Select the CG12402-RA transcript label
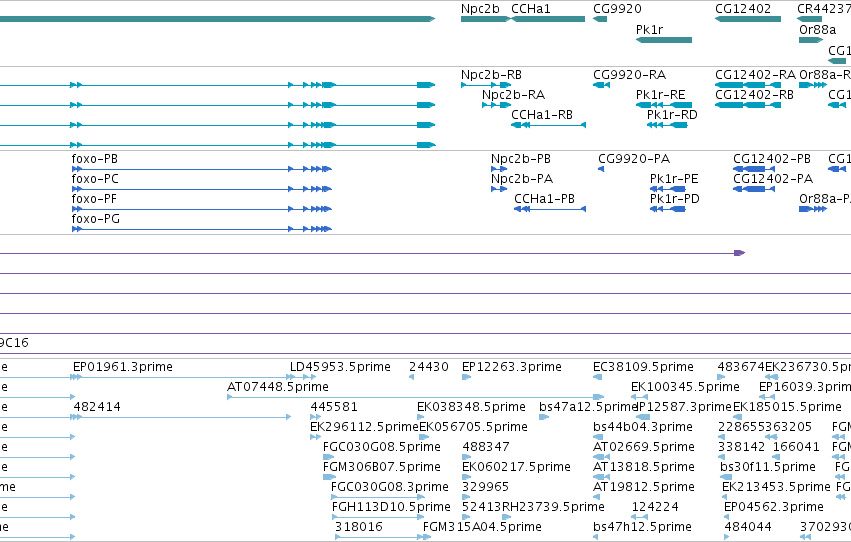 coord(755,75)
